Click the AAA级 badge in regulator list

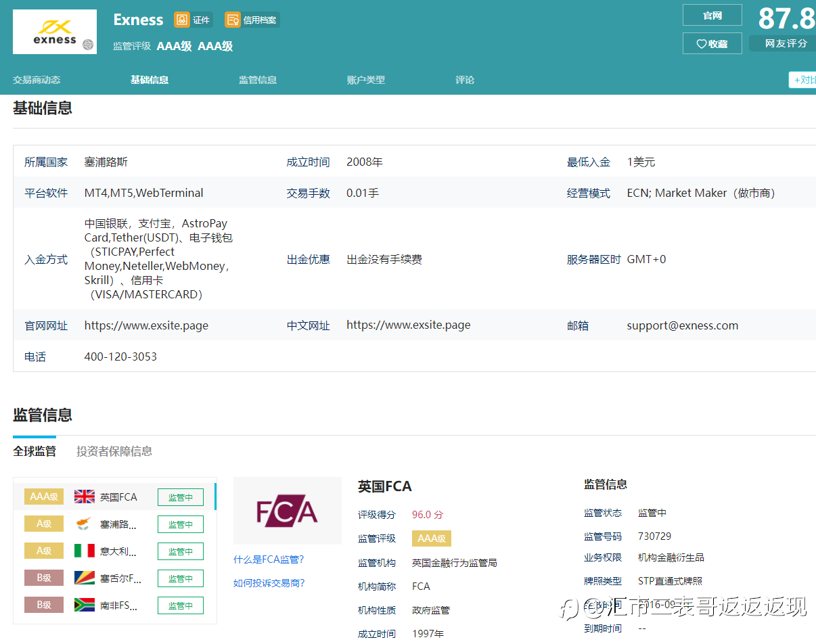(44, 497)
